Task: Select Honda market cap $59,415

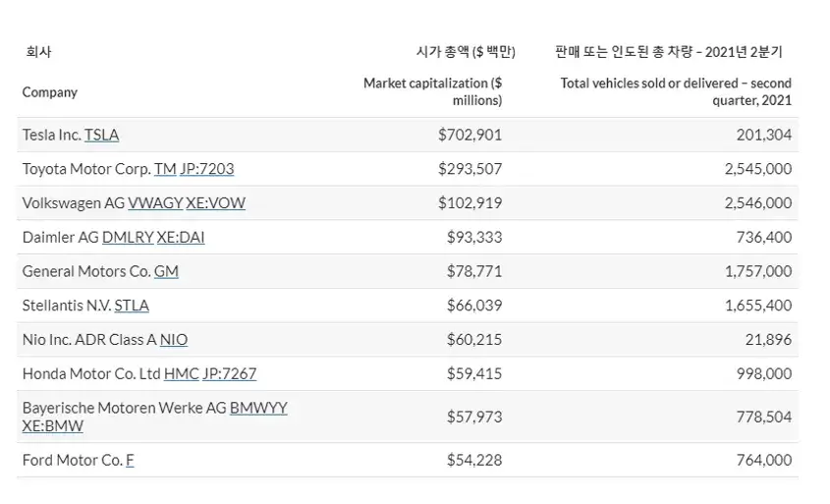Action: click(474, 373)
